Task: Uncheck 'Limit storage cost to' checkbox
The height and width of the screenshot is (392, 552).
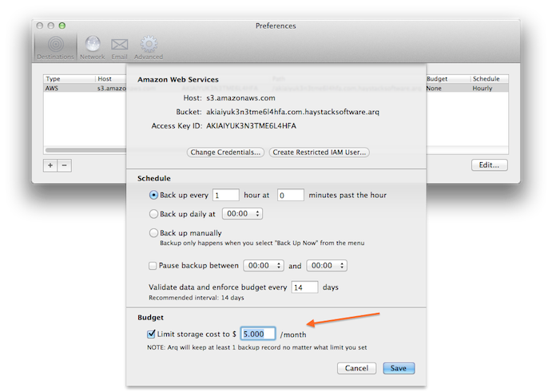Action: click(x=151, y=334)
